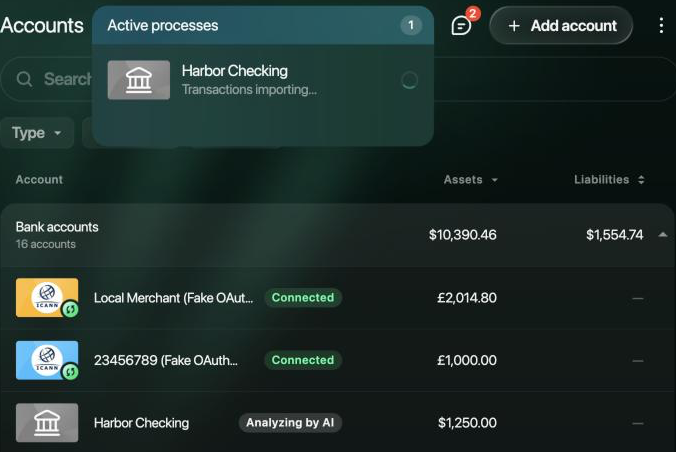Click the Local Merchant yellow ICANN card thumbnail
Viewport: 676px width, 452px height.
pyautogui.click(x=47, y=298)
